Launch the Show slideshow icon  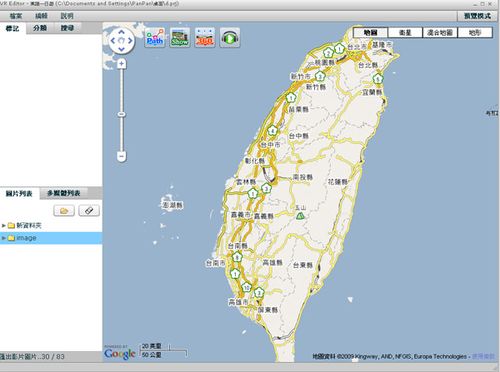coord(180,37)
